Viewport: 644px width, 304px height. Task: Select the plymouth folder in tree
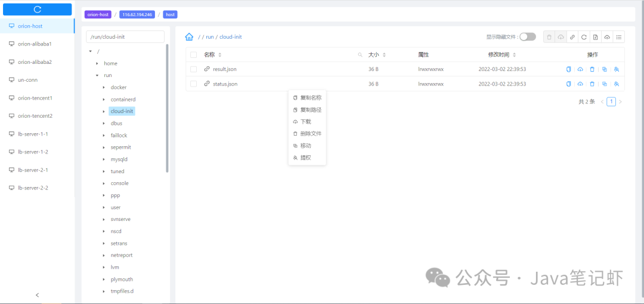(122, 280)
